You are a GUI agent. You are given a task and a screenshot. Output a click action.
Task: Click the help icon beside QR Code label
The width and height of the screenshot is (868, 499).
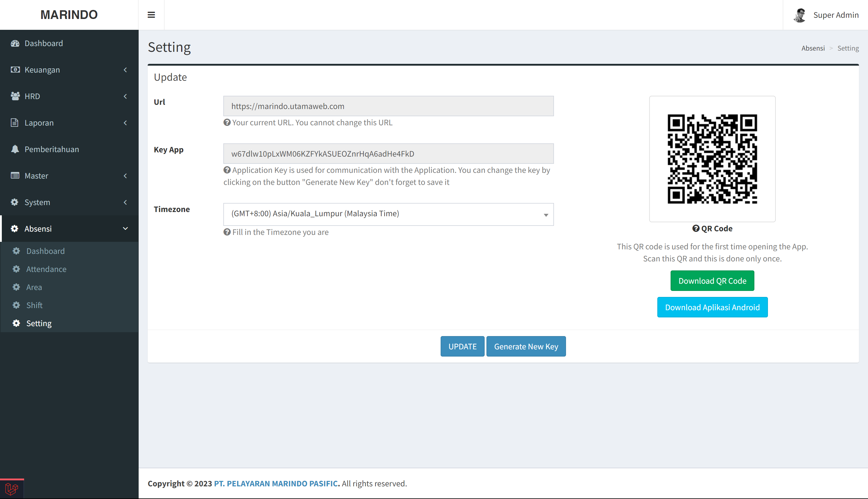(696, 228)
